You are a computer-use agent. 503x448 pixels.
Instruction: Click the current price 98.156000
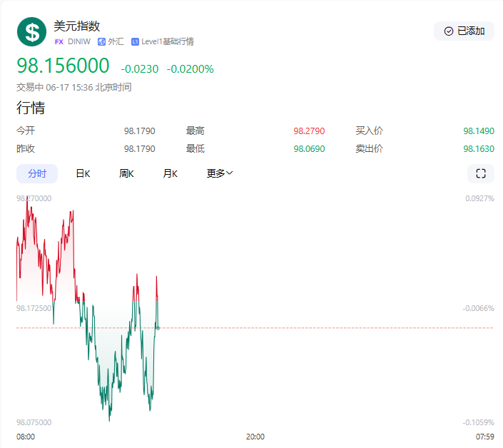[x=63, y=66]
